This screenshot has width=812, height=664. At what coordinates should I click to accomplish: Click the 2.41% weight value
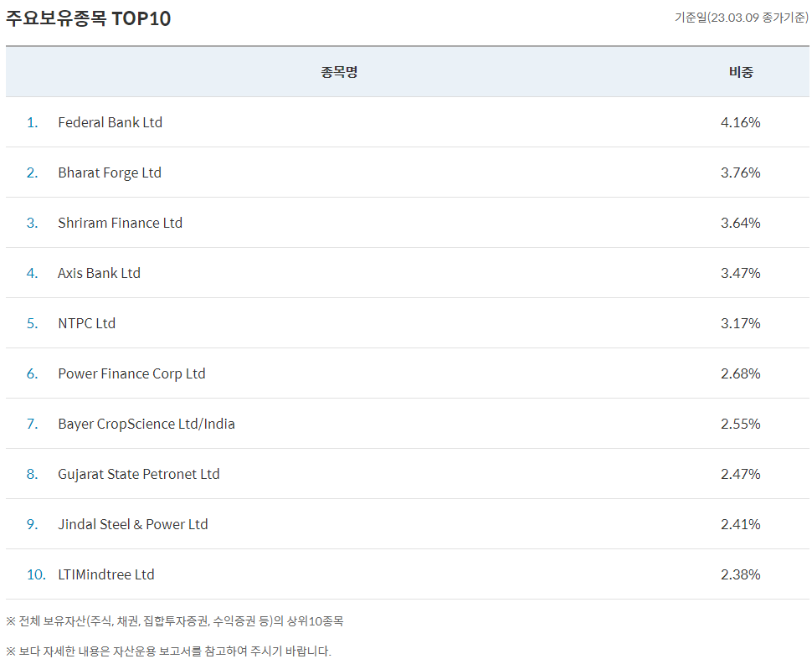pos(741,524)
